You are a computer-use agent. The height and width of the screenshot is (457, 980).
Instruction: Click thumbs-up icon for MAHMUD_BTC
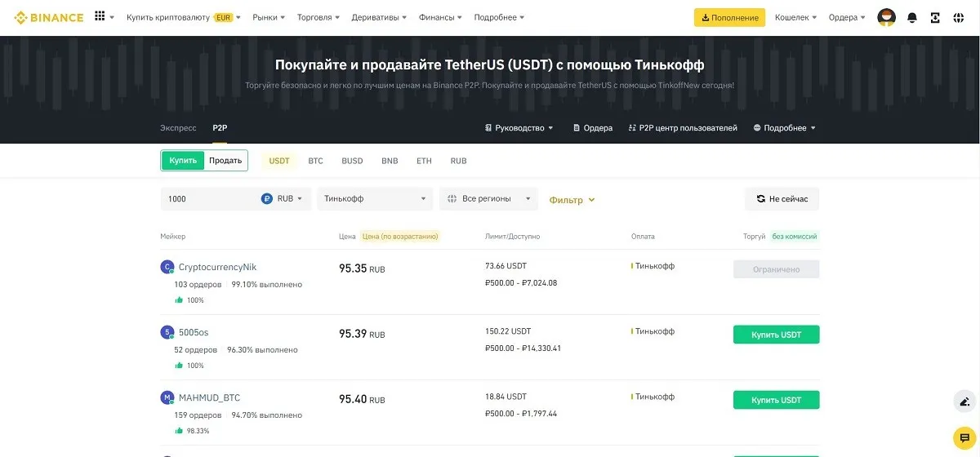179,431
